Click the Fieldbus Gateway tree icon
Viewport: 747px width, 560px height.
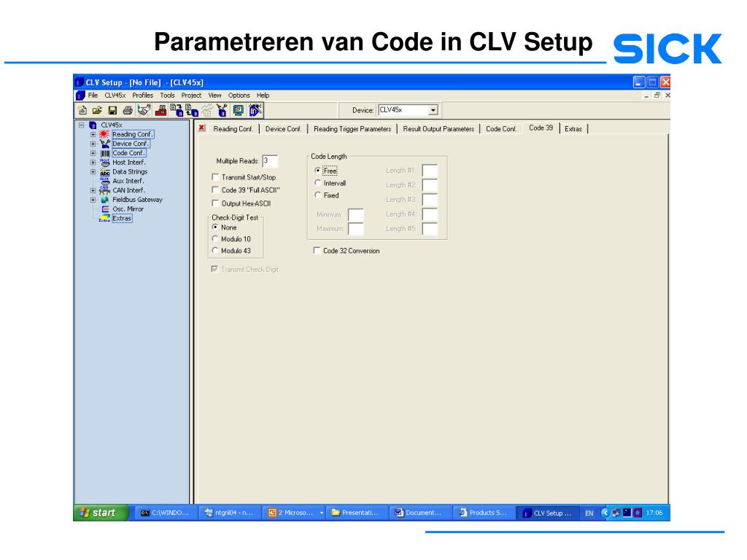pos(105,200)
